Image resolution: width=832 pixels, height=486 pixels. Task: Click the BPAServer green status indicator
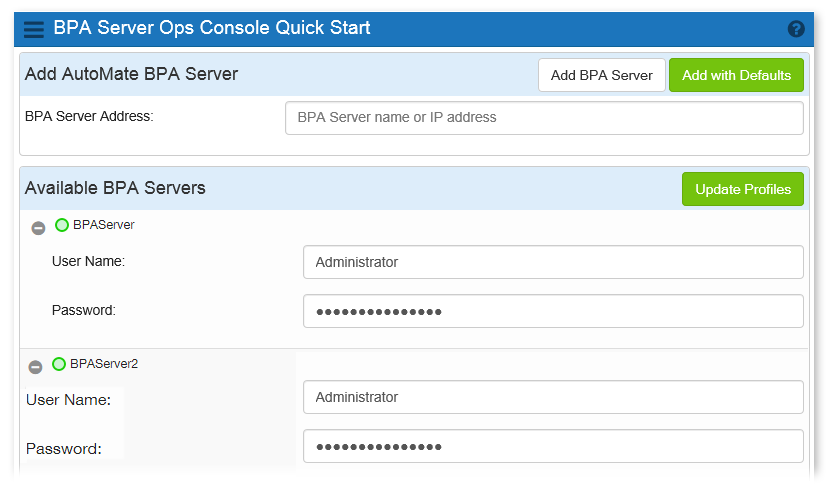coord(62,225)
